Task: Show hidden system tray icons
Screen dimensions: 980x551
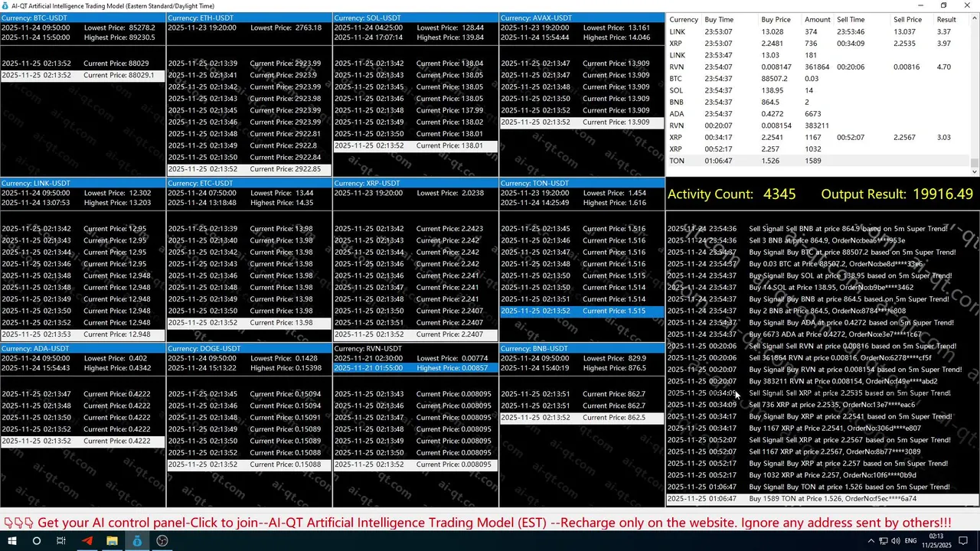Action: tap(872, 541)
